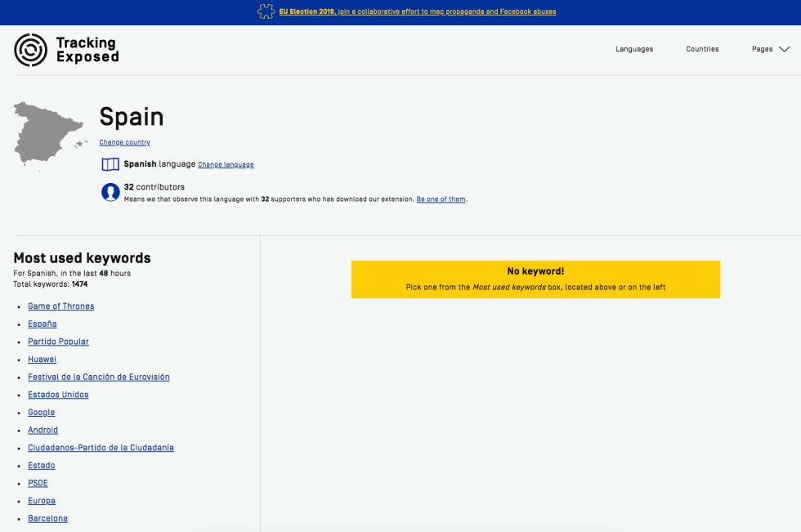
Task: Open the Pages menu
Action: coord(762,49)
